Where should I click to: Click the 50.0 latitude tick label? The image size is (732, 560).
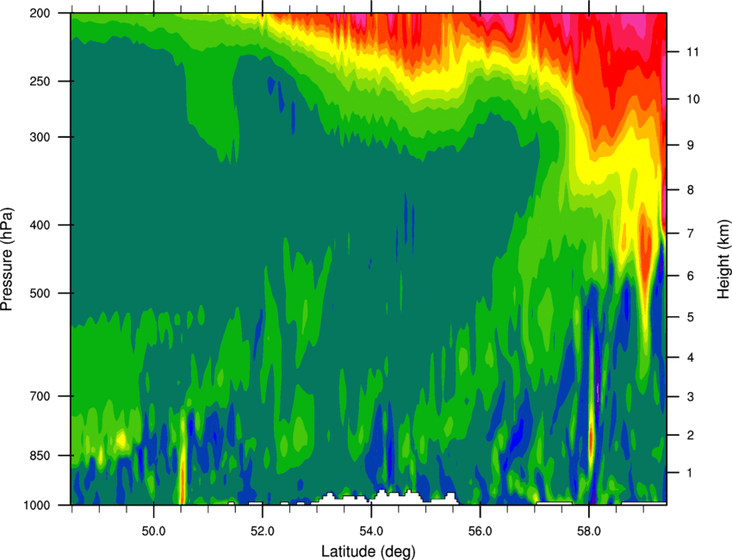pos(153,532)
